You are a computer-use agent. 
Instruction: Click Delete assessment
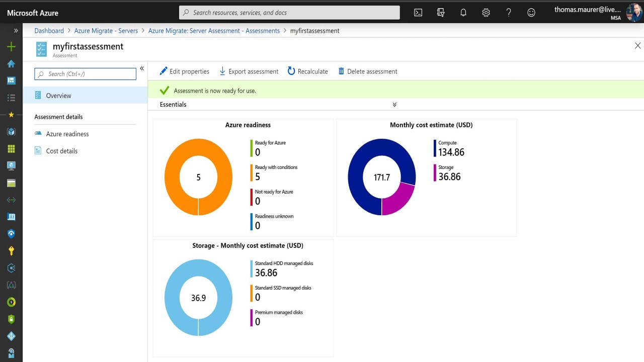367,71
